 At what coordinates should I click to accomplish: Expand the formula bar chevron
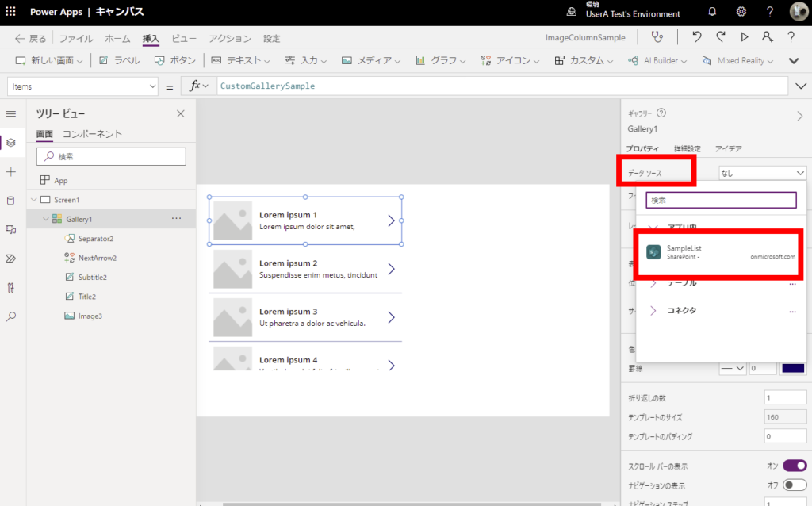click(801, 86)
